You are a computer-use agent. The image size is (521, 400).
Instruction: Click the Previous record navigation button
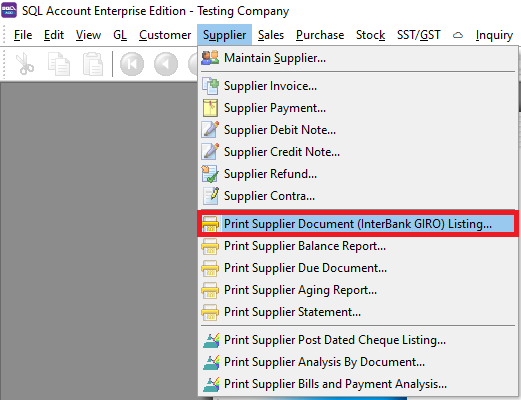(x=166, y=63)
